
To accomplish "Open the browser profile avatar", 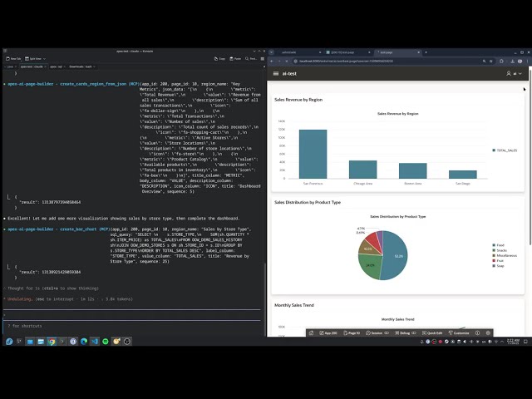I will [520, 61].
